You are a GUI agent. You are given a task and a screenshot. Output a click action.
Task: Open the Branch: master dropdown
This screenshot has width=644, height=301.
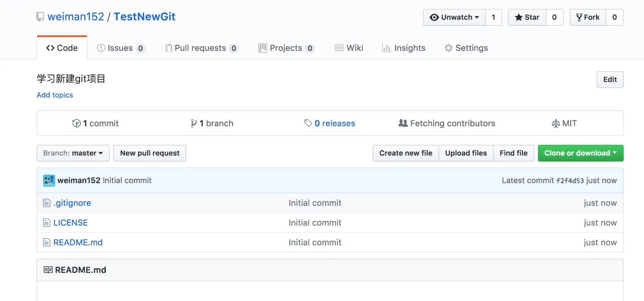[x=73, y=153]
